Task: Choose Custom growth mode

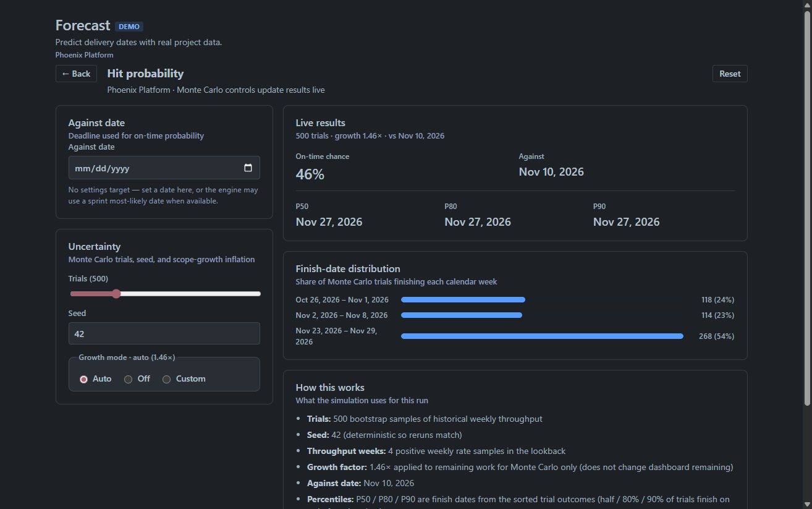Action: (x=166, y=379)
